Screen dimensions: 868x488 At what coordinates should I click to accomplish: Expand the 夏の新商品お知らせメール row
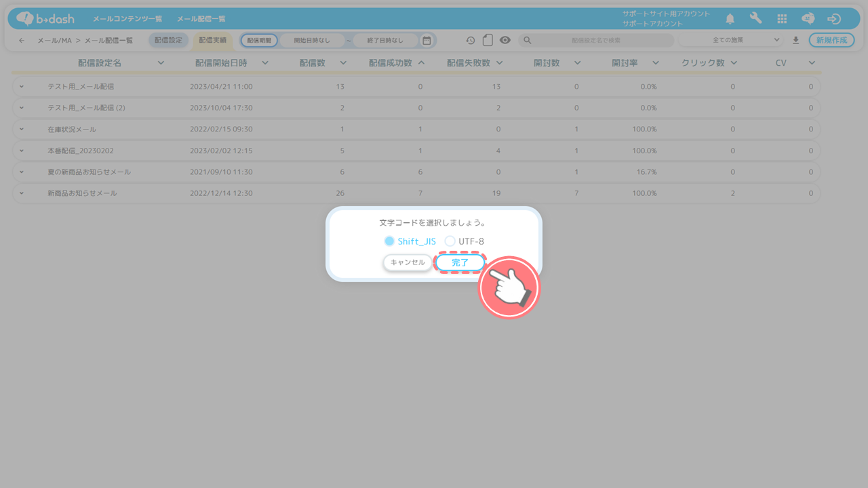[x=22, y=172]
